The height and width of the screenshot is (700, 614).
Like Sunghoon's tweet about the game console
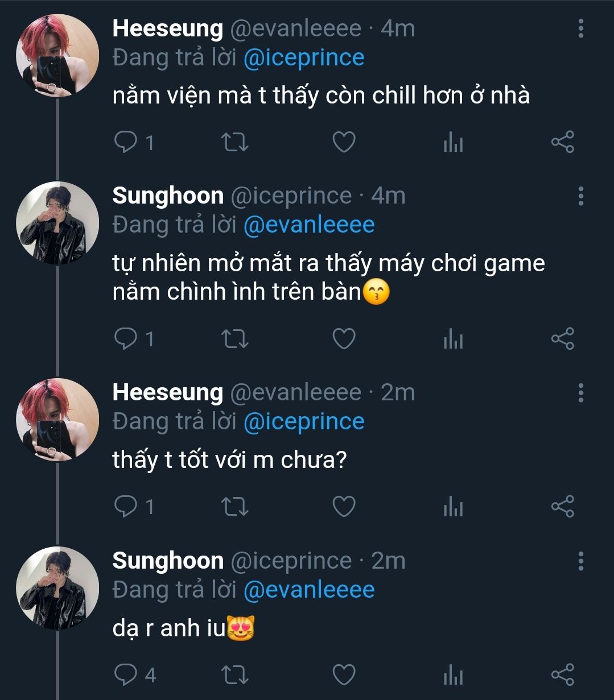(x=344, y=339)
